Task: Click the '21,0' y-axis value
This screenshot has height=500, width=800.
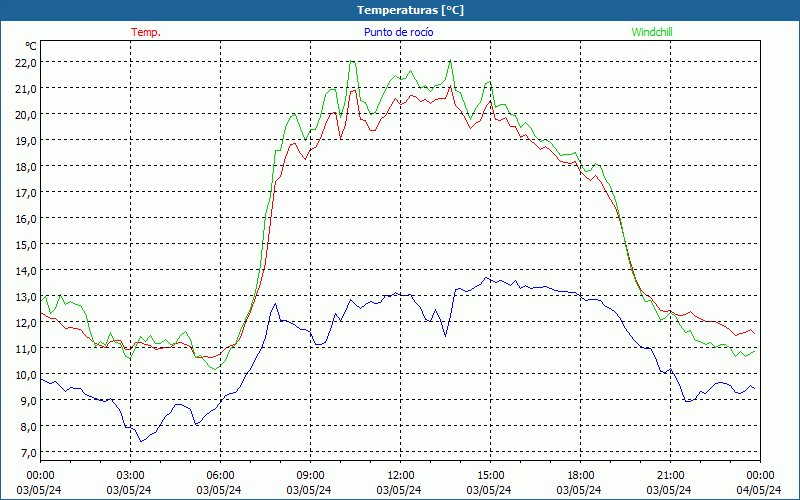Action: [26, 89]
